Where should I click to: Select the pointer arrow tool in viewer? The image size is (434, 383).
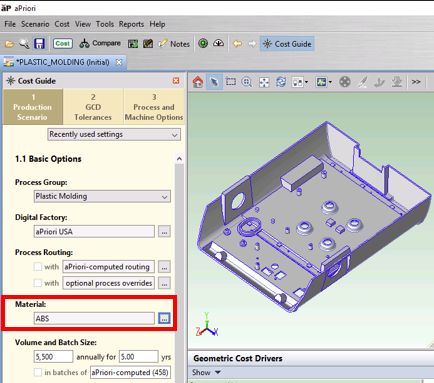(x=214, y=82)
